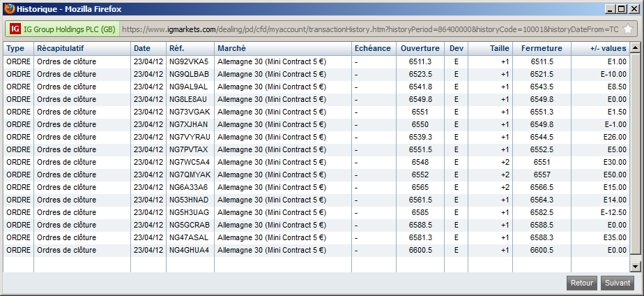644x296 pixels.
Task: Click the E-12.50 loss value
Action: [x=613, y=212]
